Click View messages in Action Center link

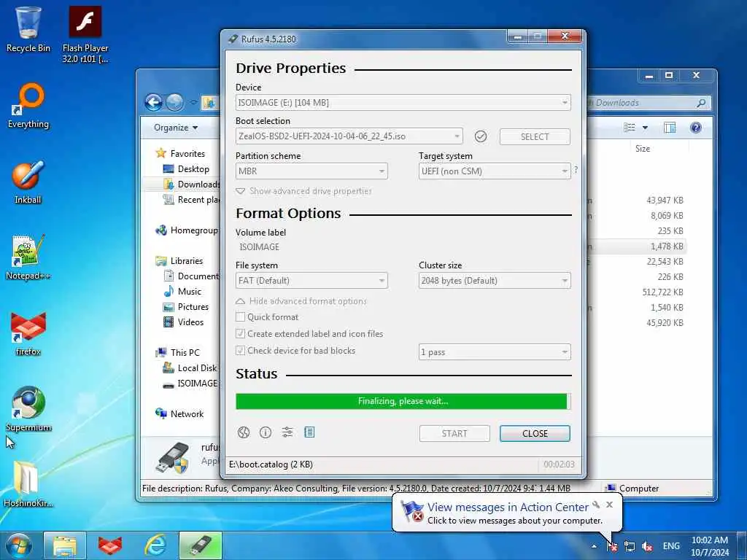508,507
